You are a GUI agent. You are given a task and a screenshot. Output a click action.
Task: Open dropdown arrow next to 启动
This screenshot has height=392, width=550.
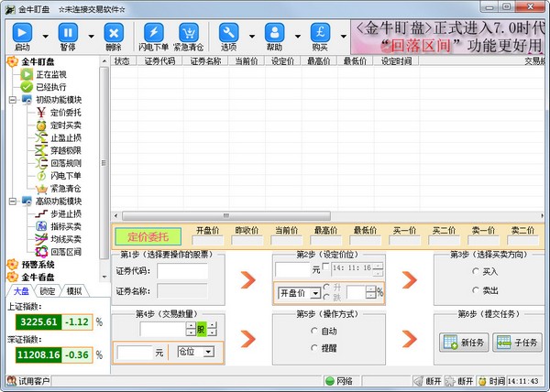pos(45,36)
